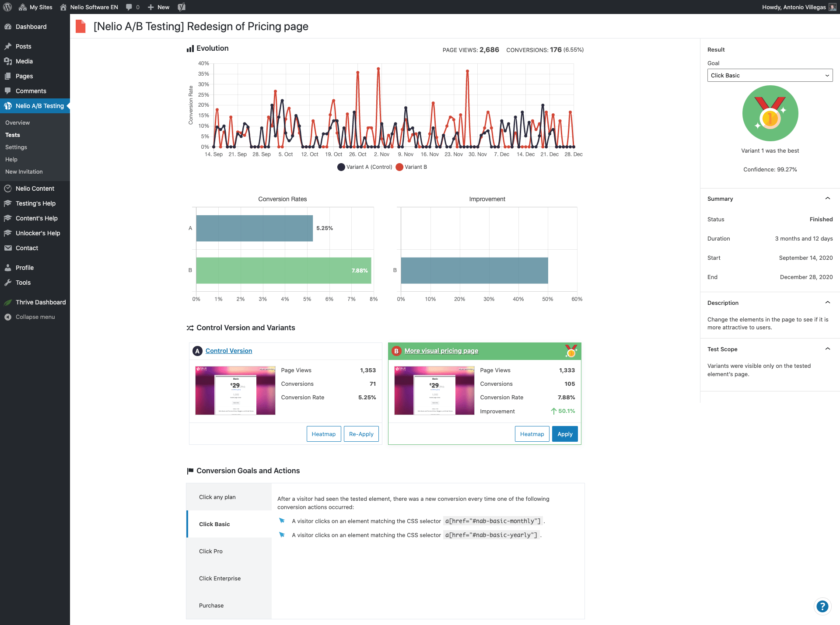Open the Yoast SEO toolbar icon

click(x=182, y=7)
